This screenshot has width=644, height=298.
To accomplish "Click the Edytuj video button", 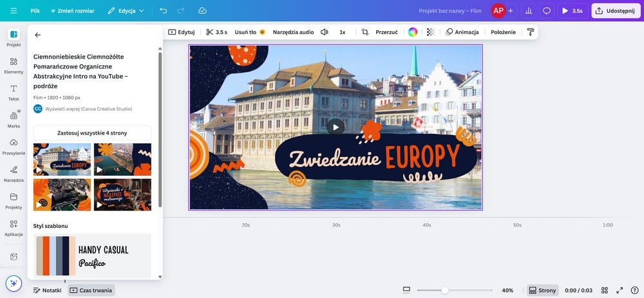I will coord(181,32).
